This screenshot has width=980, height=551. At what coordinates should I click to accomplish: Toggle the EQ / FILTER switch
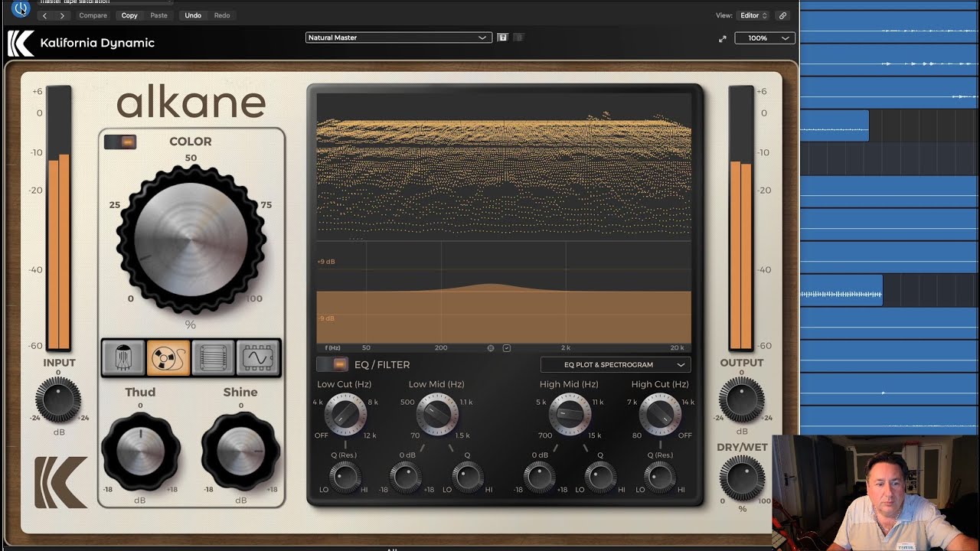[332, 364]
